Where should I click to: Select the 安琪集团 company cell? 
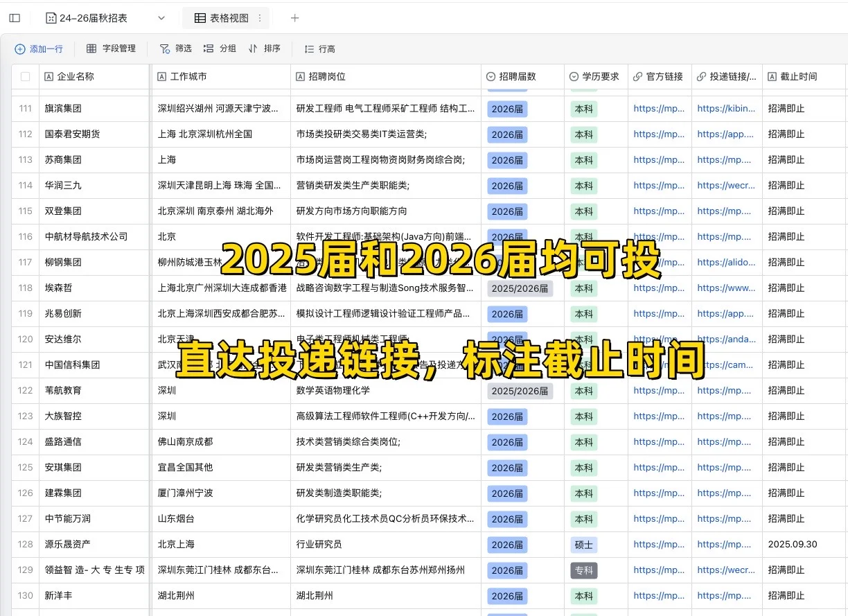pos(95,468)
